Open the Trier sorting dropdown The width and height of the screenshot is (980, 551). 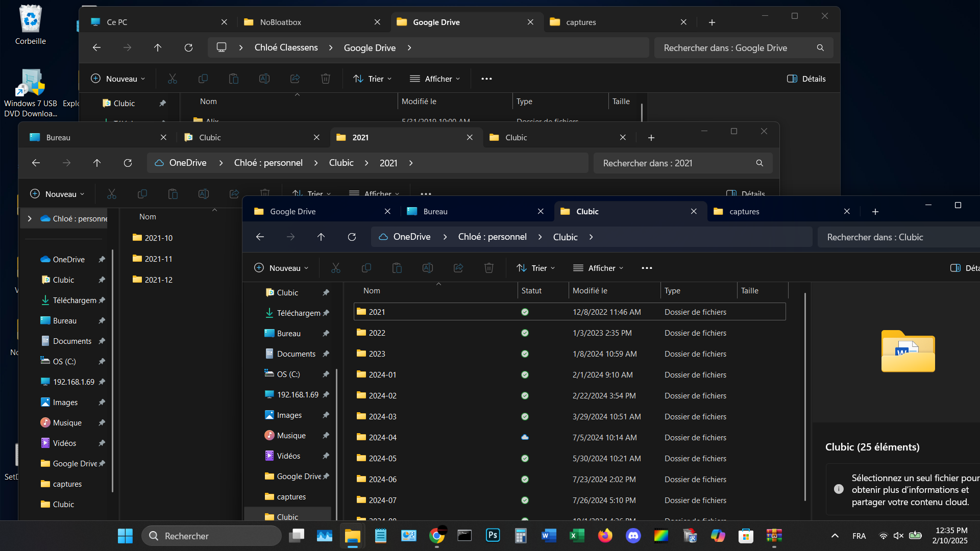(535, 268)
